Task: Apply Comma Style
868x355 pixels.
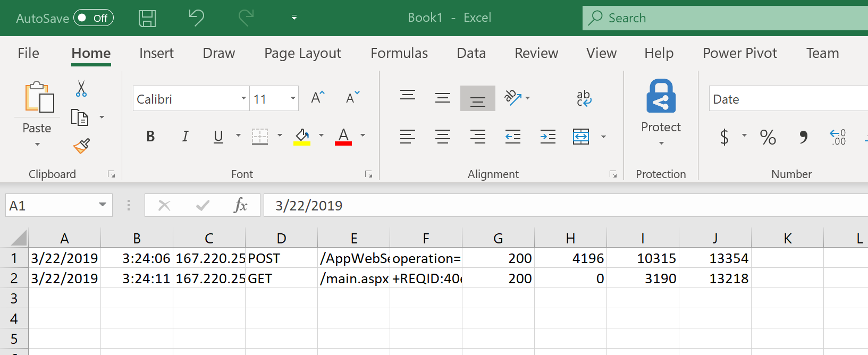Action: pos(803,137)
